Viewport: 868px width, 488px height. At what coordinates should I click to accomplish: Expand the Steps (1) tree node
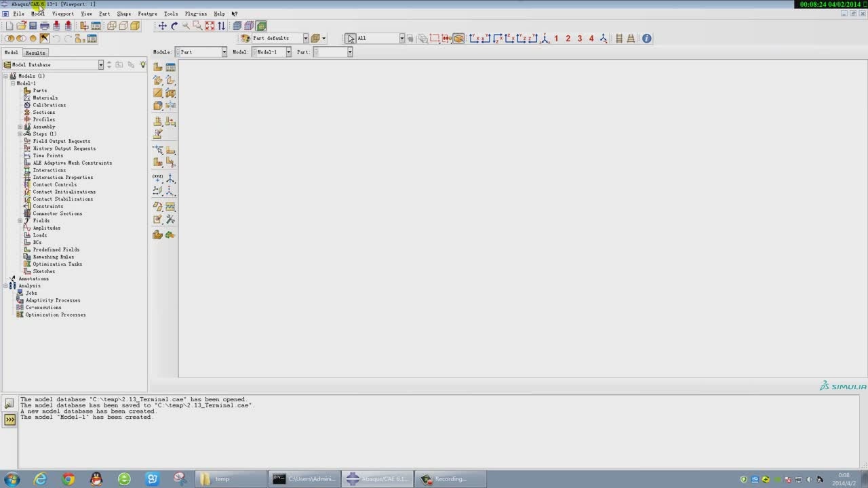pos(20,134)
